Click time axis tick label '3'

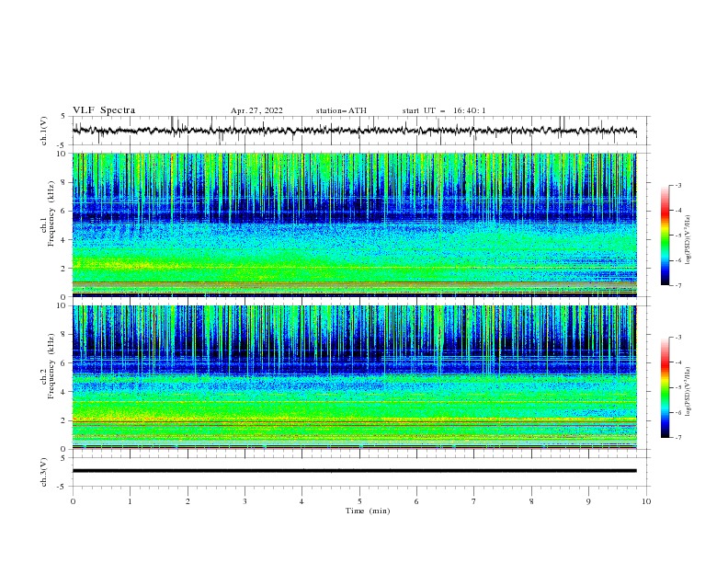click(245, 501)
